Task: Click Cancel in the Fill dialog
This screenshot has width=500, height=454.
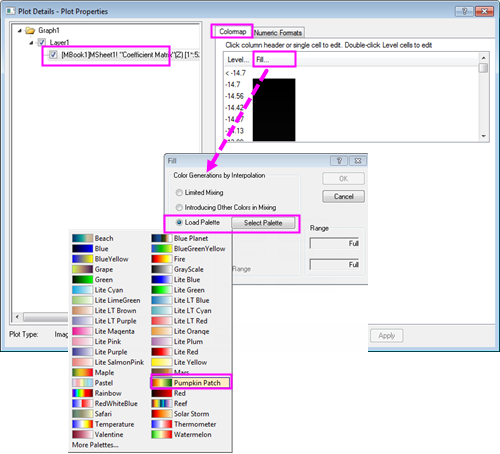Action: [x=343, y=196]
